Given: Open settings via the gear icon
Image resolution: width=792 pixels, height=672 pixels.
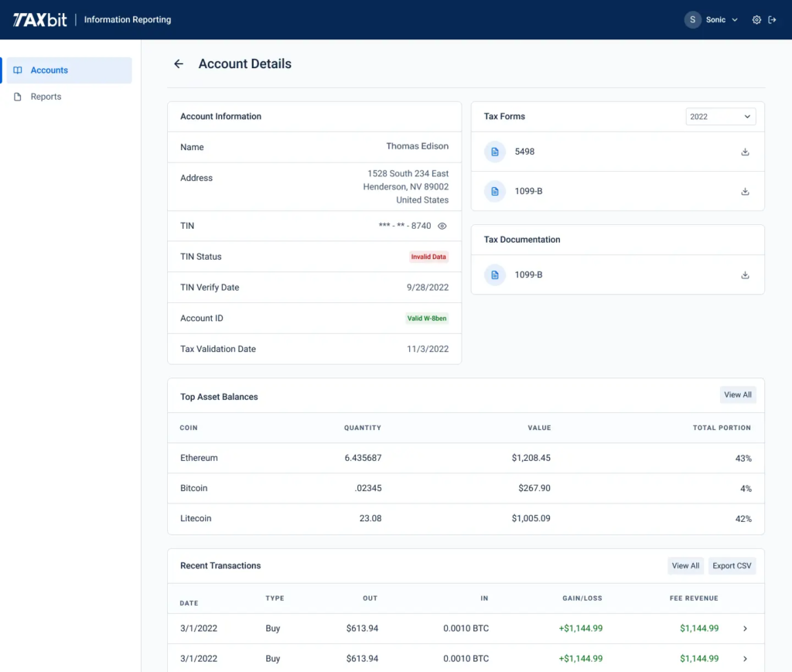Looking at the screenshot, I should click(x=756, y=19).
